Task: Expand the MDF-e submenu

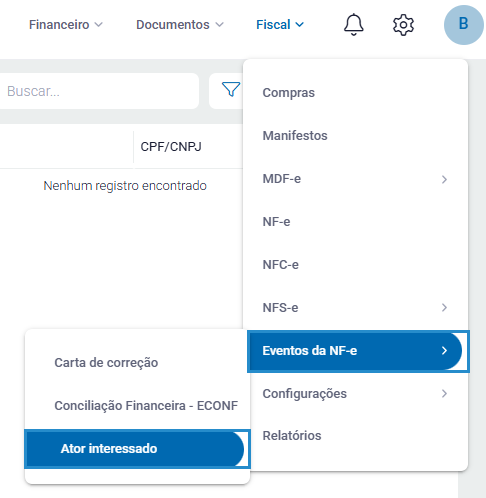Action: 355,179
